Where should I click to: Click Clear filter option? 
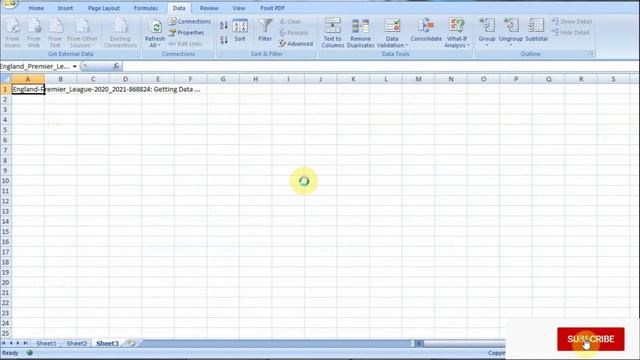291,21
